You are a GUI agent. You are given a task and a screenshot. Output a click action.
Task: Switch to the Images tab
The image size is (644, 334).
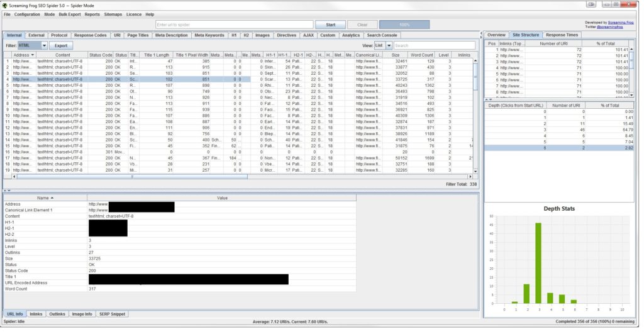pyautogui.click(x=262, y=35)
